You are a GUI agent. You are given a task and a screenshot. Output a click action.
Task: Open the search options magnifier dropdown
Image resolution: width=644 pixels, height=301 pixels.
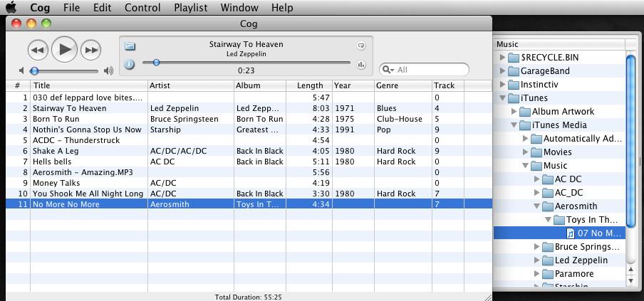[x=388, y=70]
